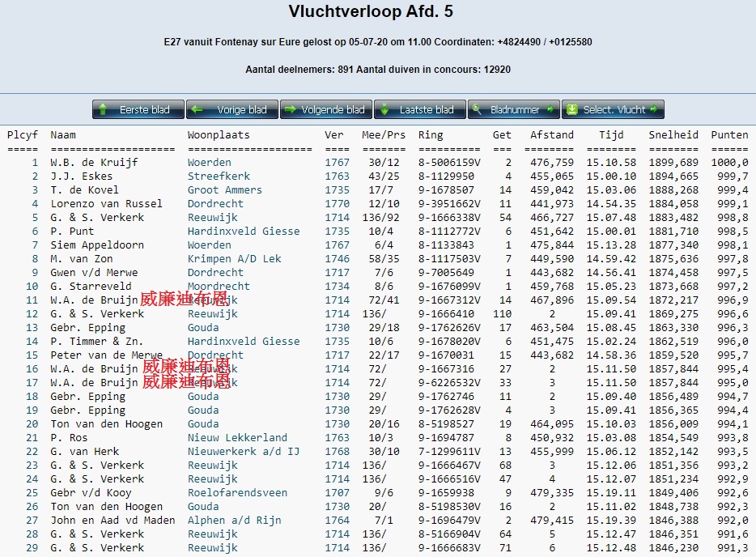Open Hardinxveld Giesse link in P. Timmer row
The image size is (756, 557).
coord(244,342)
